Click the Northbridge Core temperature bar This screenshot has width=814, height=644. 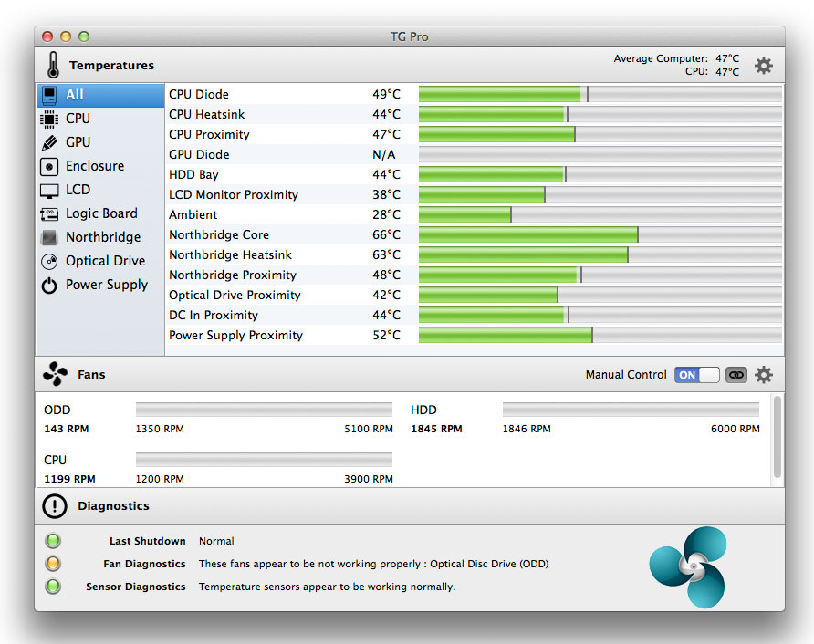point(600,234)
